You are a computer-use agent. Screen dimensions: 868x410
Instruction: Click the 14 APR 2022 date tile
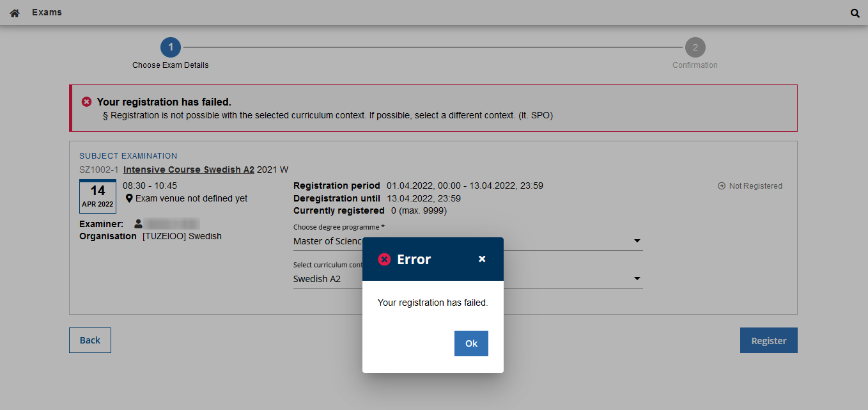(98, 196)
